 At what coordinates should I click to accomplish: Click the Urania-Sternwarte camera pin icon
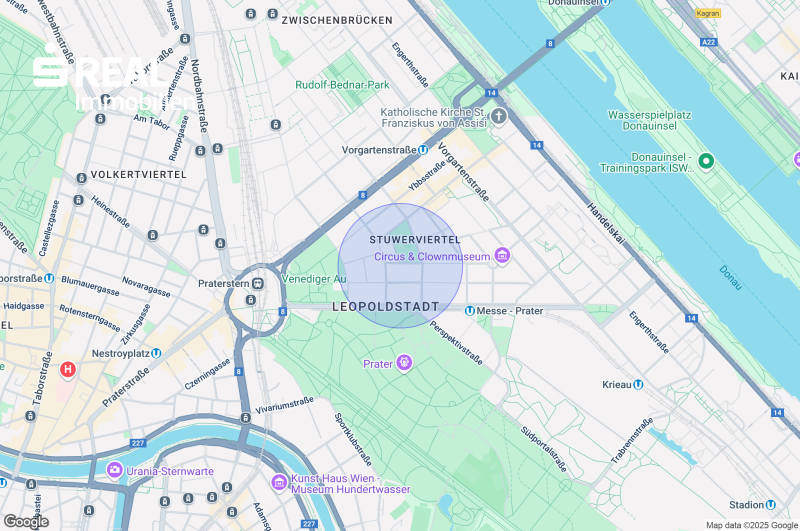pos(115,470)
